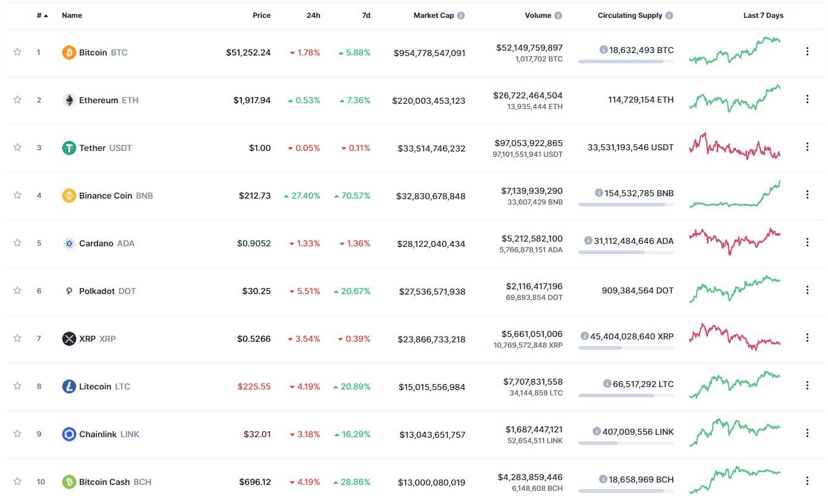
Task: Sort by 24h change column header
Action: [313, 16]
